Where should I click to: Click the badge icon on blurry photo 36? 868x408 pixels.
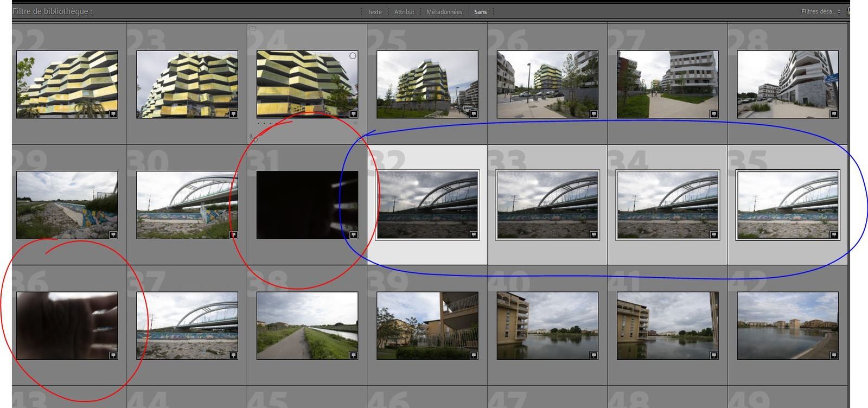(x=113, y=355)
